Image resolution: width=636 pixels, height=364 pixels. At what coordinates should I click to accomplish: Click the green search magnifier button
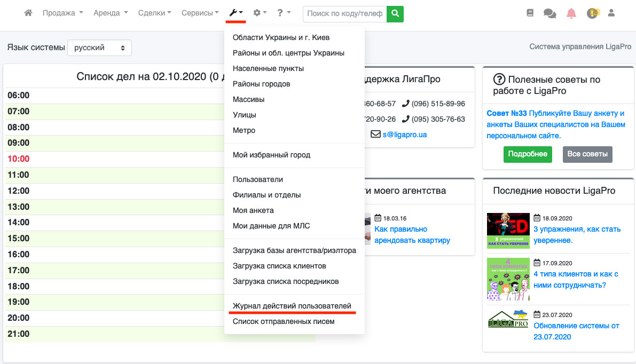click(395, 13)
